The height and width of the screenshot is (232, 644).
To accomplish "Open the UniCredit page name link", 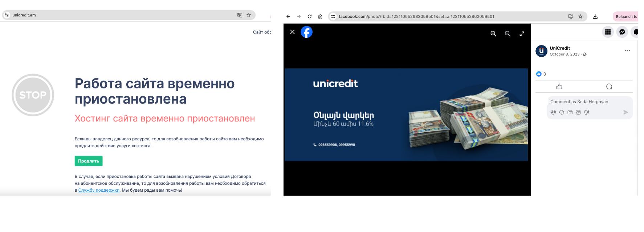I will point(560,48).
